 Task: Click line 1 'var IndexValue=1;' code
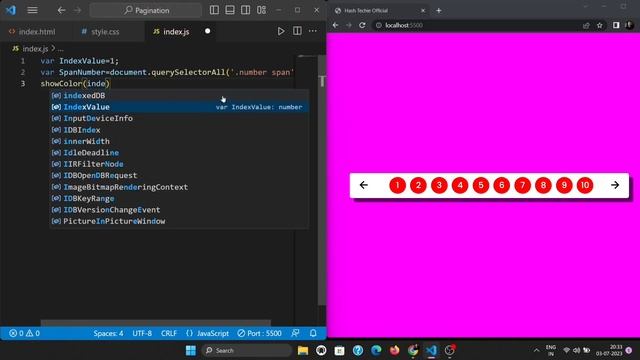coord(80,61)
